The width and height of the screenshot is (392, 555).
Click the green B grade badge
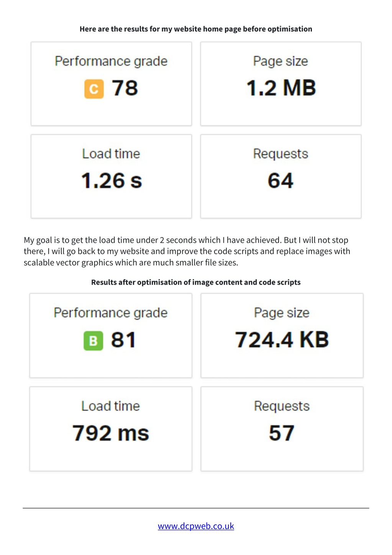click(93, 341)
